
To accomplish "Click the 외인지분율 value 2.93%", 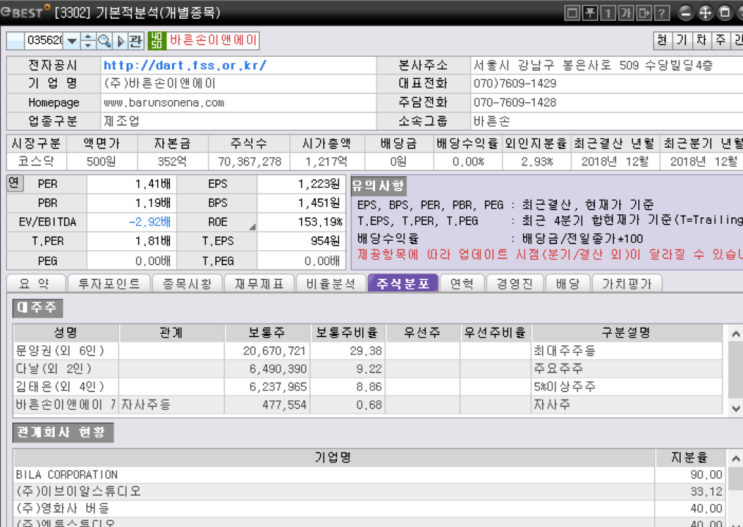I will click(537, 162).
